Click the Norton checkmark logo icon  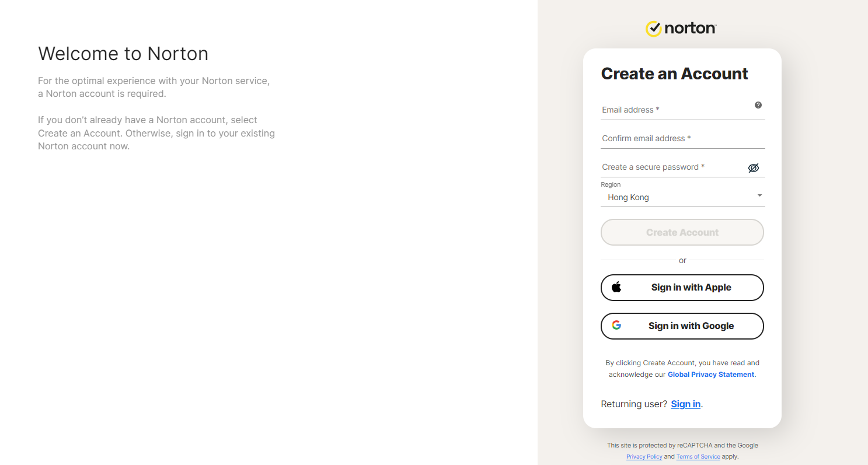653,28
